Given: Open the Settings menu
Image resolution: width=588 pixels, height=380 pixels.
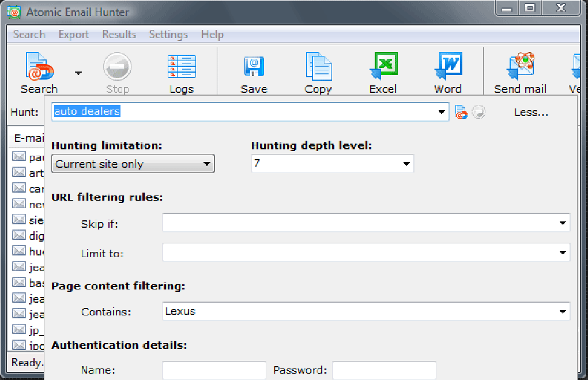Looking at the screenshot, I should pos(168,35).
